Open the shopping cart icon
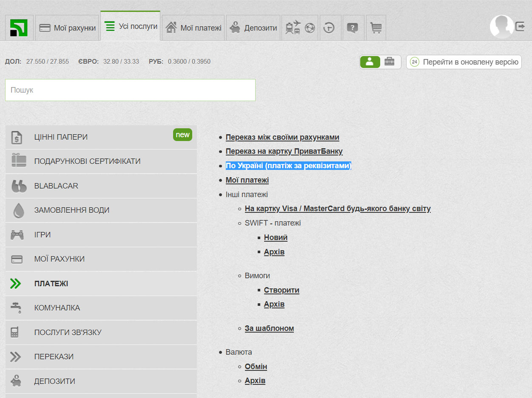Viewport: 532px width, 398px height. 376,28
